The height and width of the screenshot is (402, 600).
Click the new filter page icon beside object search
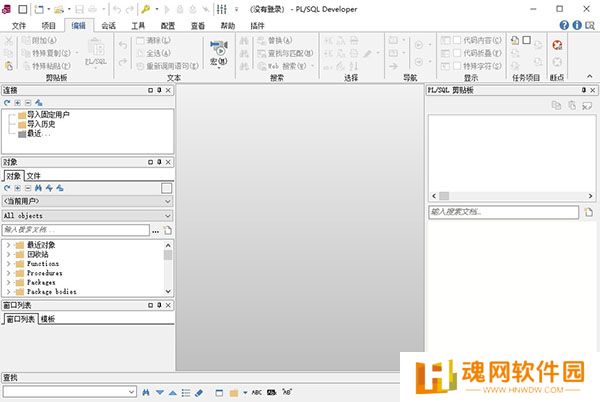[168, 230]
